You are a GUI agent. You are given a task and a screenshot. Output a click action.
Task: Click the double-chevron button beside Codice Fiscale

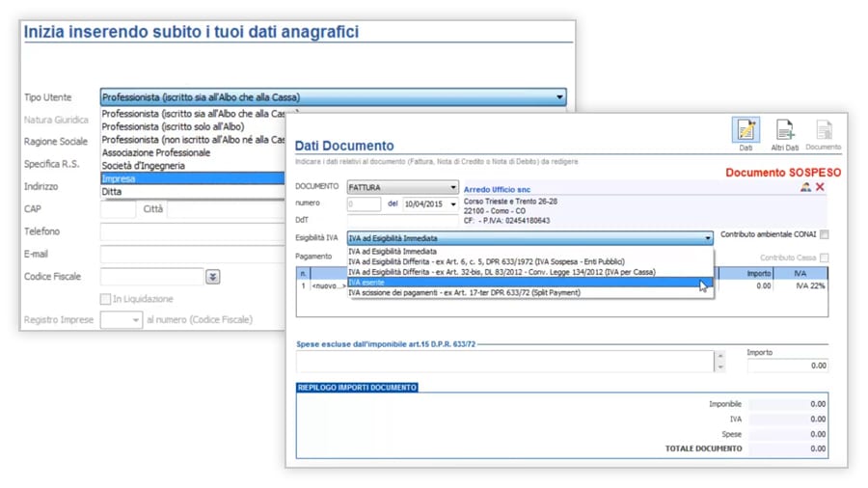(x=212, y=277)
